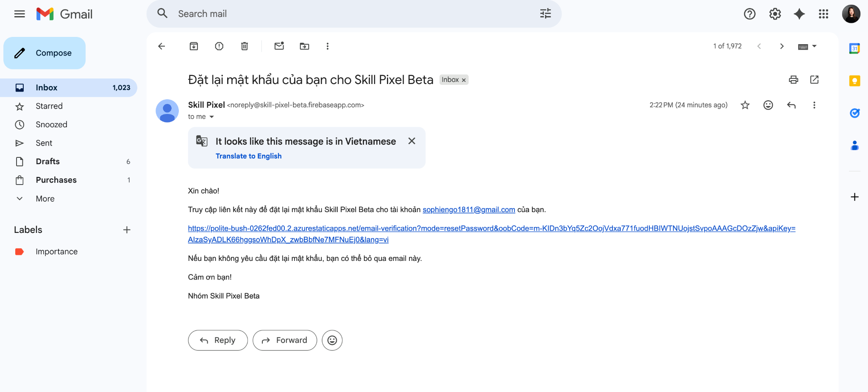Get add-ons with the side panel plus
The width and height of the screenshot is (868, 392).
[x=855, y=197]
